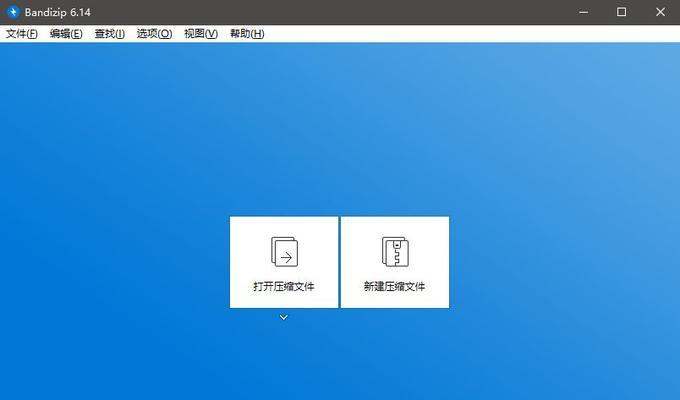Expand recent files chevron below 打开压缩文件
This screenshot has height=400, width=680.
coord(284,317)
